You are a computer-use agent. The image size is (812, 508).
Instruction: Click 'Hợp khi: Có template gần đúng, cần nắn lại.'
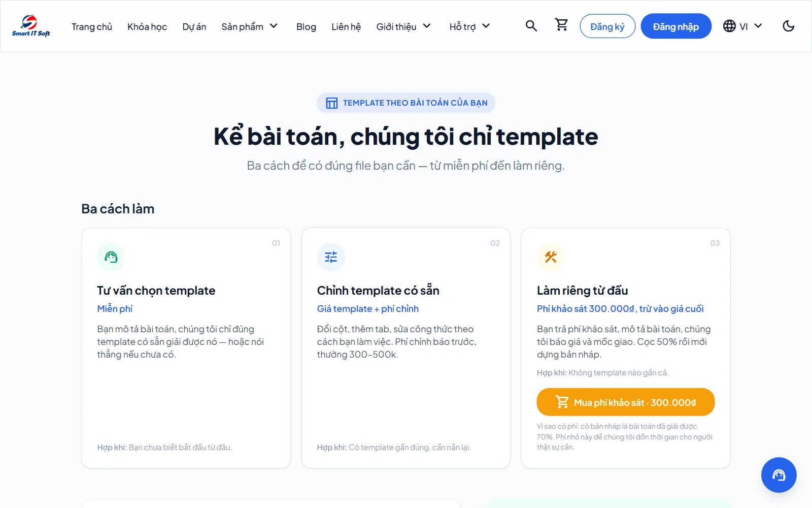pos(394,448)
